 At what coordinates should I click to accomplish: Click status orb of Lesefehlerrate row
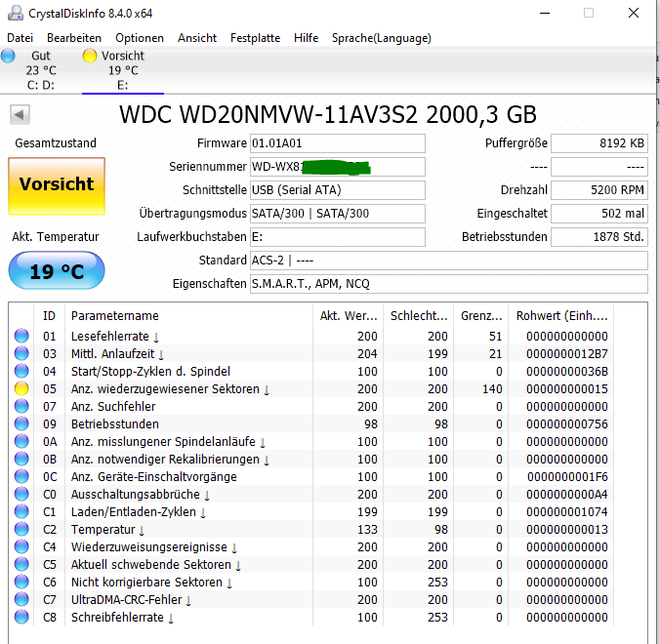click(21, 336)
